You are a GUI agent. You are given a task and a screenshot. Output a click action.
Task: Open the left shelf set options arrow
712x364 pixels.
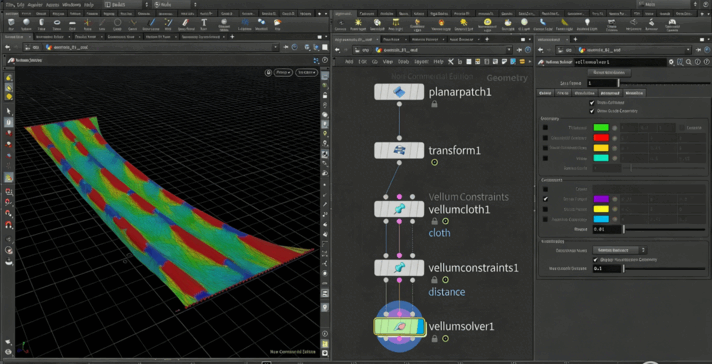pos(326,14)
